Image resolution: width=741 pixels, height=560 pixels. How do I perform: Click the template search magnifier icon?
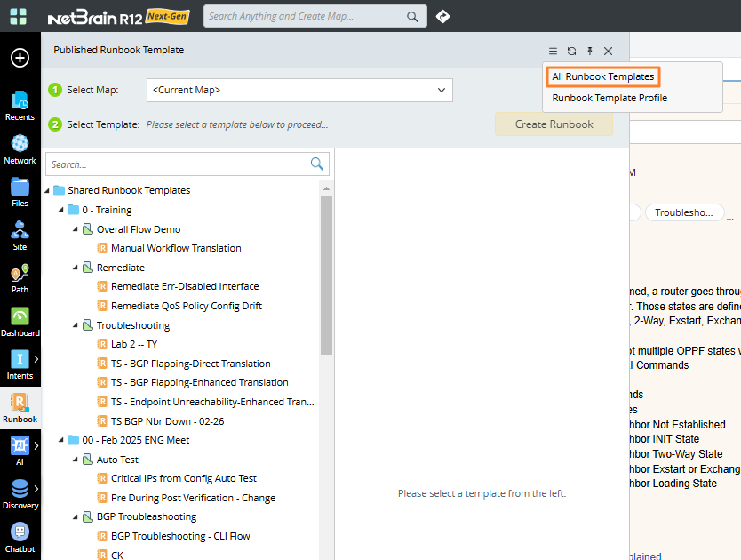[x=316, y=164]
